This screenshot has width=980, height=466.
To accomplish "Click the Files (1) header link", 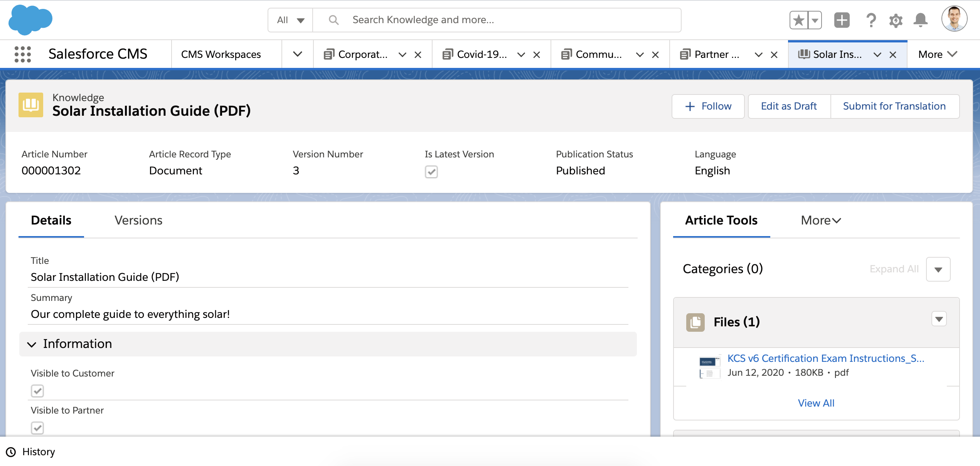I will pyautogui.click(x=736, y=322).
